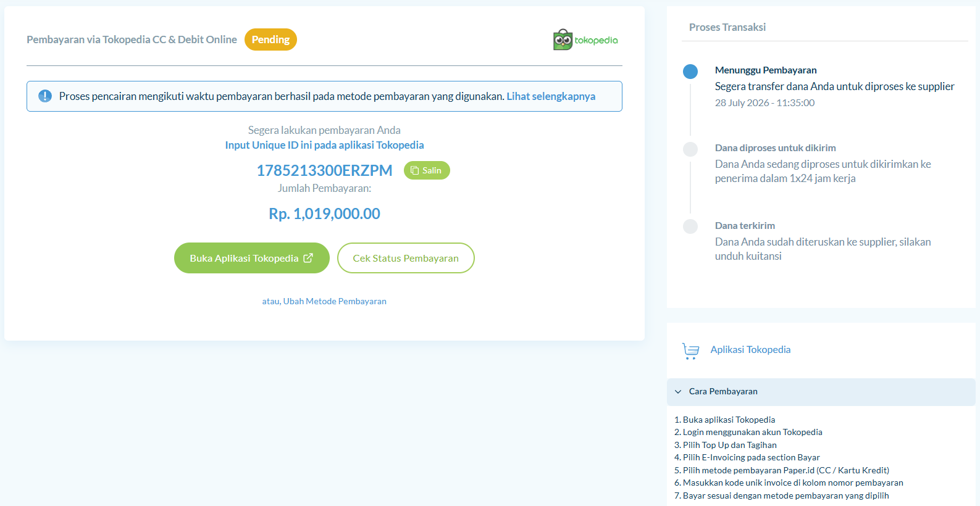Open Buka Aplikasi Tokopedia button
Screen dimensions: 980x506
[x=252, y=258]
